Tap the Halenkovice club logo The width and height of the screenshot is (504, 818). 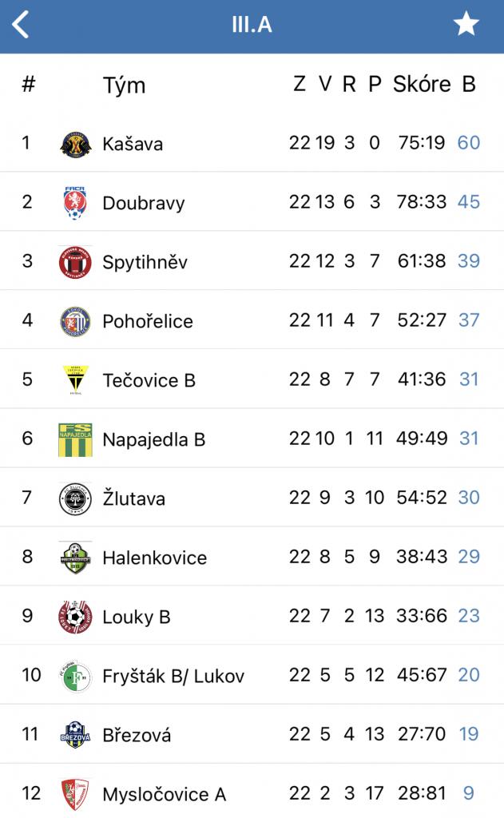(x=75, y=558)
